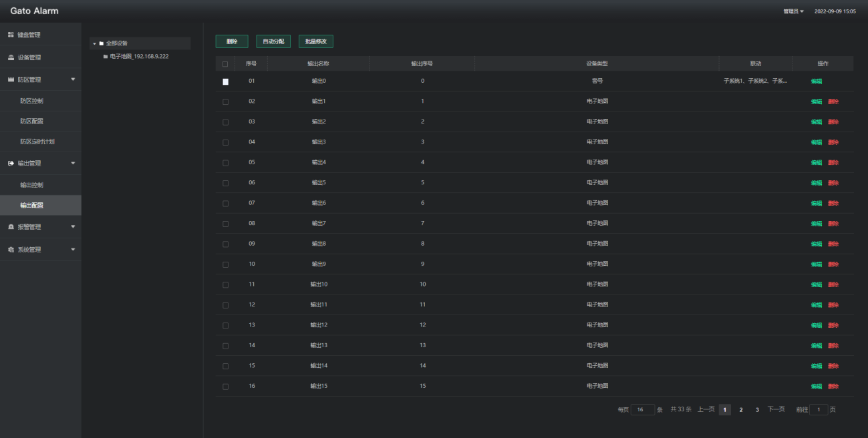Screen dimensions: 868x438
Task: Toggle the select-all checkbox in table header
Action: tap(225, 64)
